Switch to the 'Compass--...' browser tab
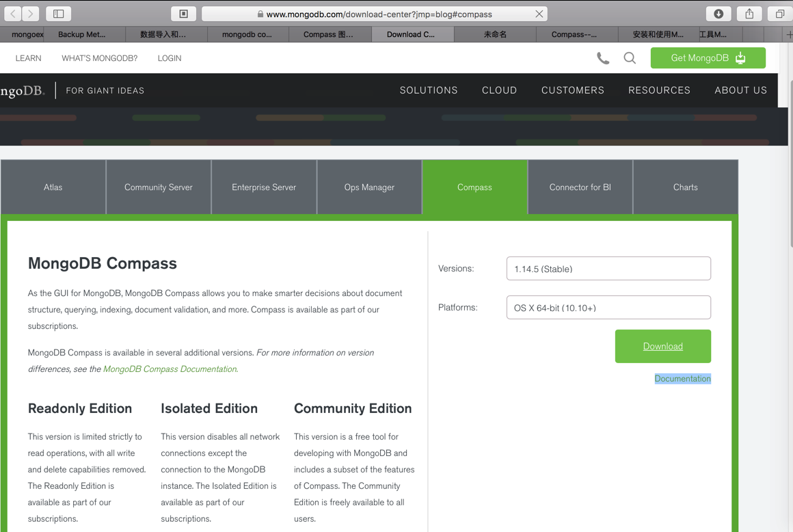793x532 pixels. pos(577,34)
